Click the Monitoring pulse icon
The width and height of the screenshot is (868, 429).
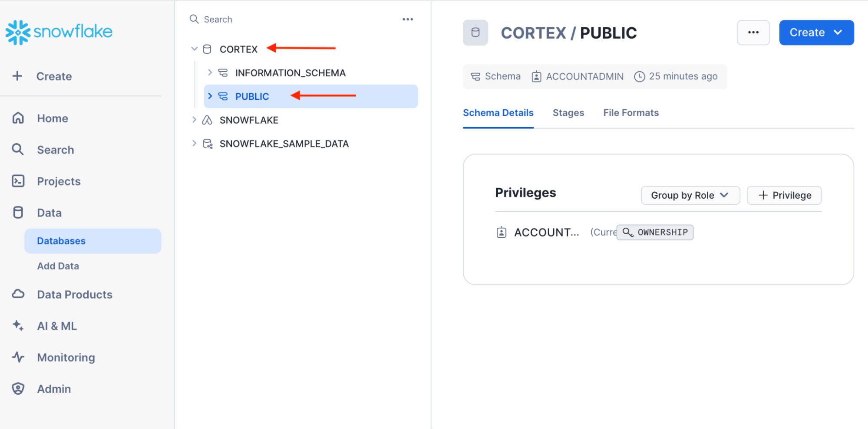[x=18, y=357]
